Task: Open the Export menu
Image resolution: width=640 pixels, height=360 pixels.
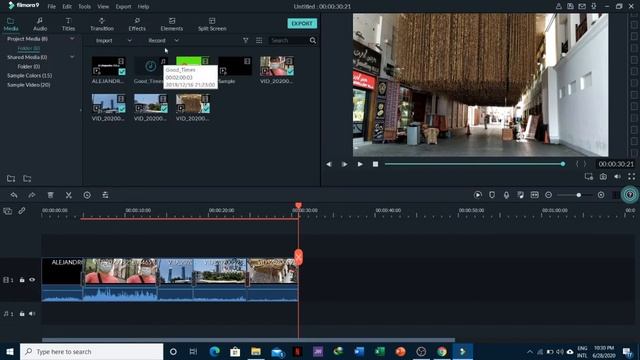Action: click(x=123, y=7)
